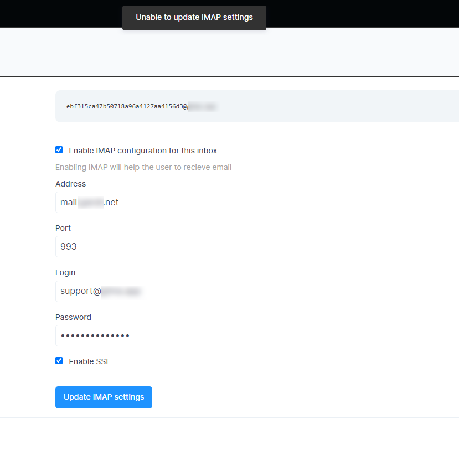Click the forwarding email address starting ebf315ca

[141, 107]
